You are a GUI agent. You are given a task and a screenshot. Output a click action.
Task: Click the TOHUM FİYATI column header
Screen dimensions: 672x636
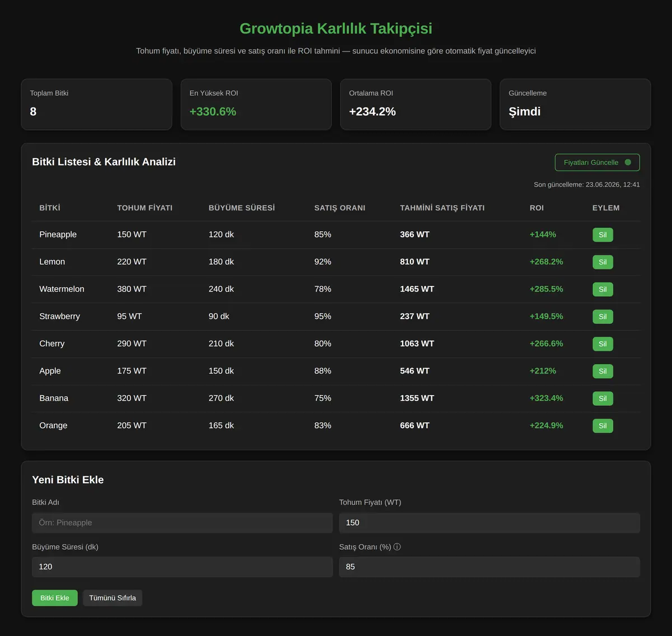pyautogui.click(x=144, y=208)
